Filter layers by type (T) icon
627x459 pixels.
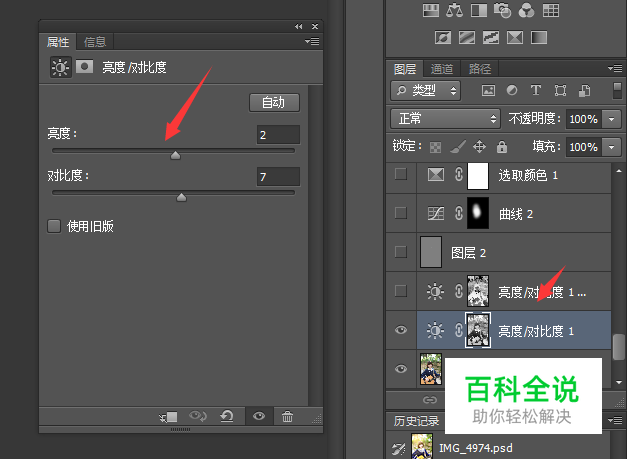pos(536,90)
